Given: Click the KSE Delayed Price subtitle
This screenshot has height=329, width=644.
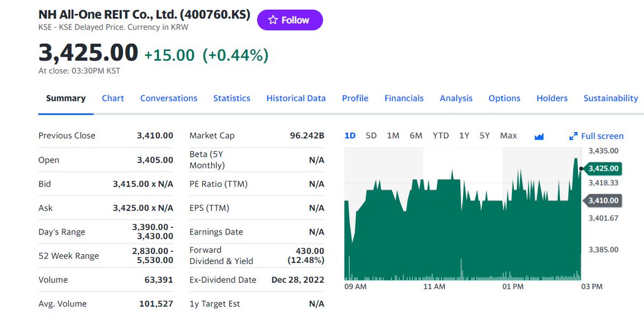Looking at the screenshot, I should tap(113, 27).
